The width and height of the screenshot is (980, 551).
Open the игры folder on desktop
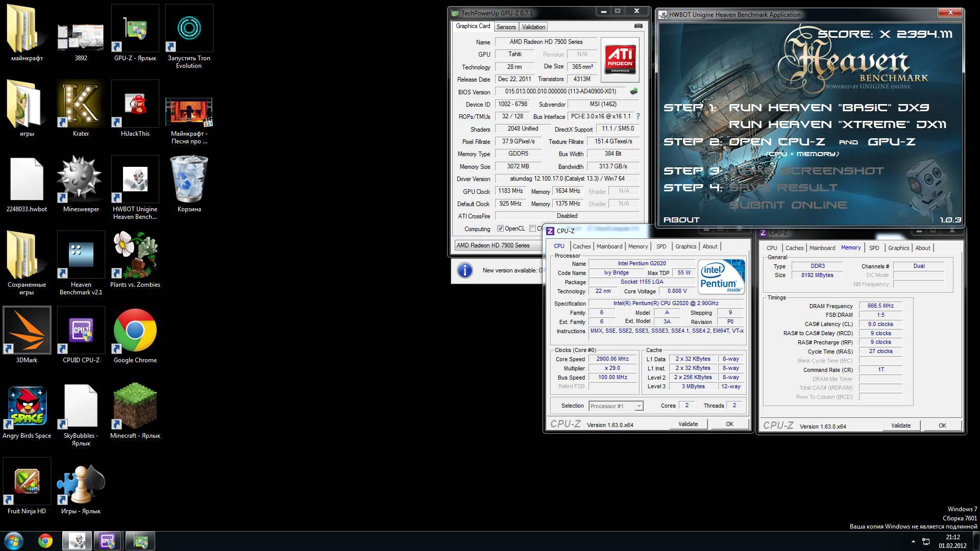(27, 109)
